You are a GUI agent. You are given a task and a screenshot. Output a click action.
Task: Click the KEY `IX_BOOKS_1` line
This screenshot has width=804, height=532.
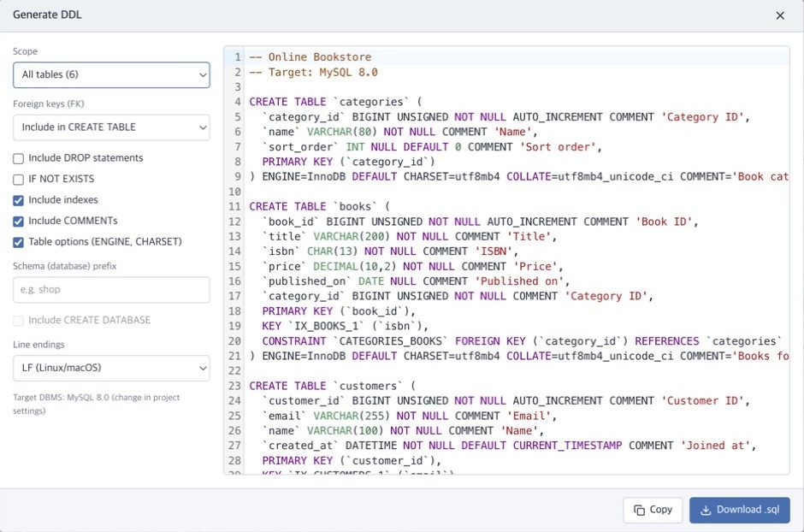coord(345,326)
